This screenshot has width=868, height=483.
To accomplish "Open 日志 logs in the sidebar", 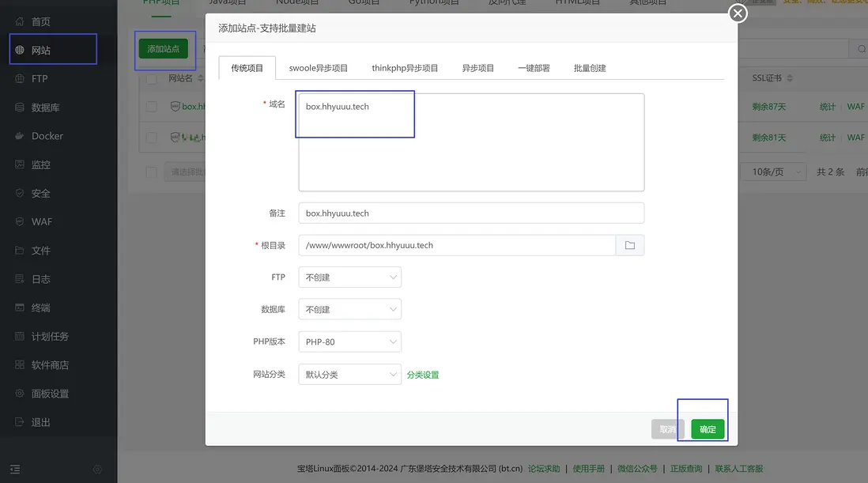I will pos(40,279).
